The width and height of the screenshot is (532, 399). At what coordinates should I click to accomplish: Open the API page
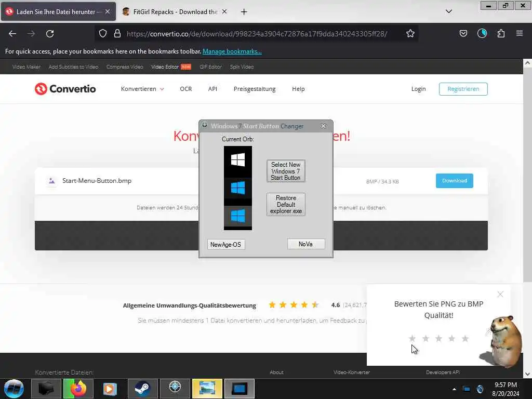tap(212, 89)
